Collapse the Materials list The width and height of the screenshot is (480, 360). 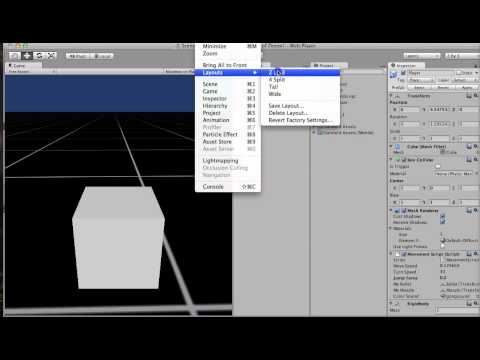point(391,228)
